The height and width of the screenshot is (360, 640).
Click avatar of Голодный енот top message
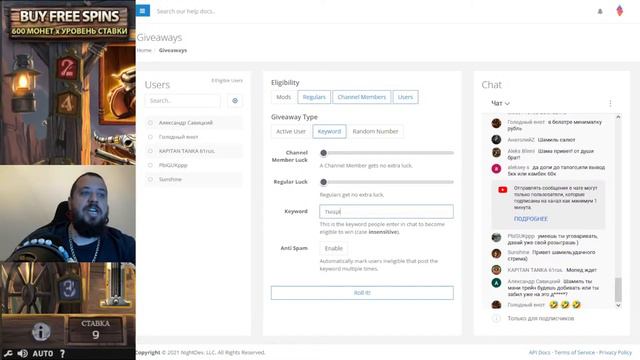(496, 123)
